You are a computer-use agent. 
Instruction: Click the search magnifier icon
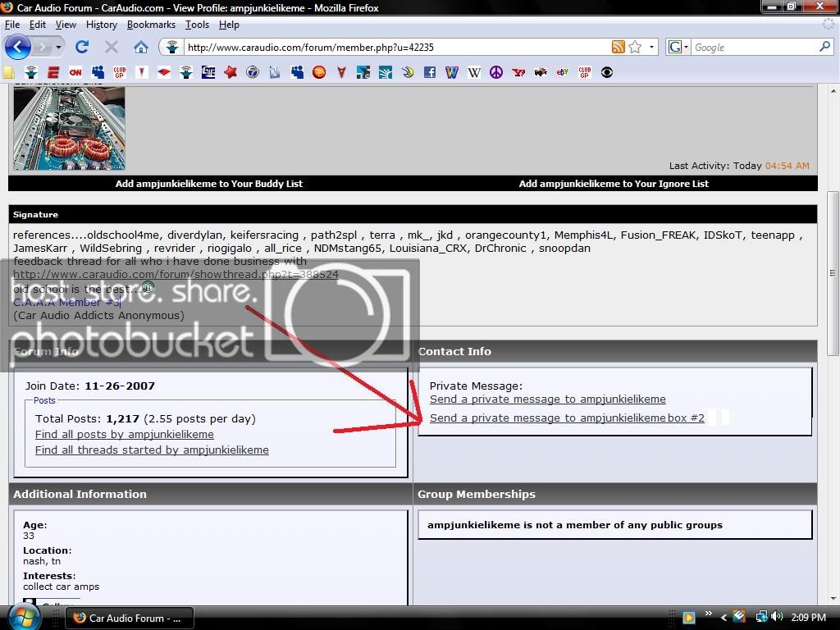(x=825, y=47)
